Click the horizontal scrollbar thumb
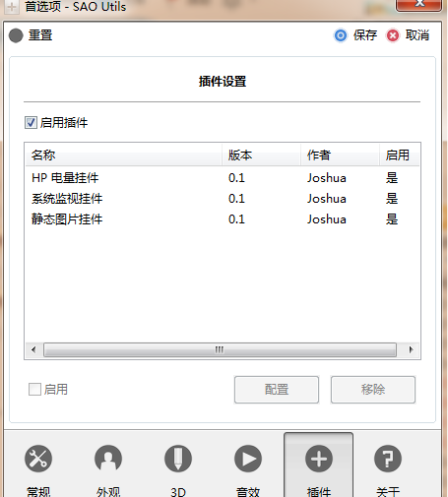The height and width of the screenshot is (497, 448). click(220, 349)
